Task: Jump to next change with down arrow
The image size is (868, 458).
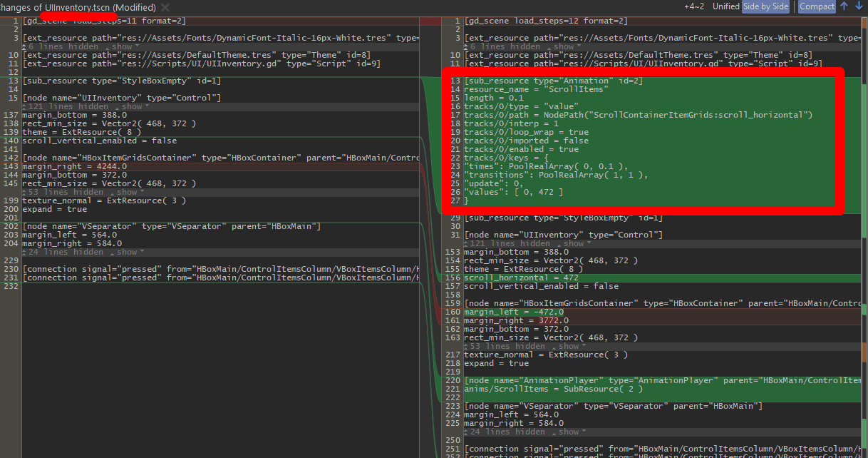Action: click(x=858, y=6)
